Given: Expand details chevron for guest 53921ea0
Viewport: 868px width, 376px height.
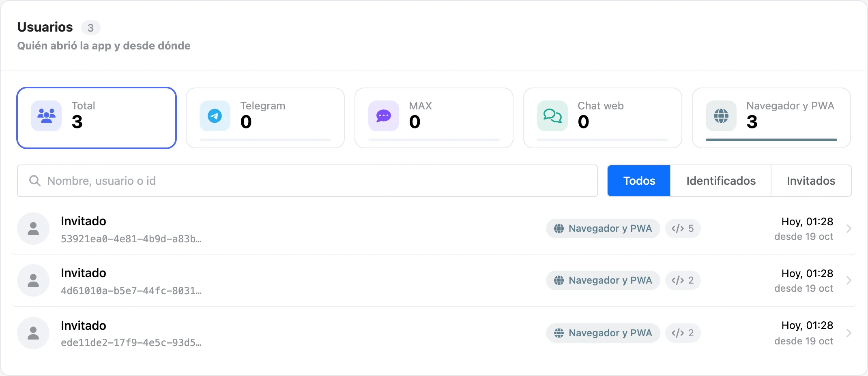Looking at the screenshot, I should (849, 229).
